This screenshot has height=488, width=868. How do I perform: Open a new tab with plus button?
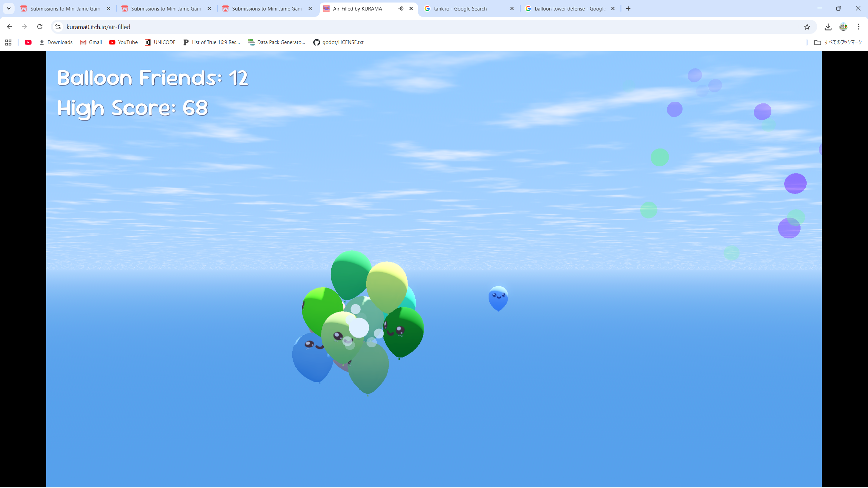(628, 8)
